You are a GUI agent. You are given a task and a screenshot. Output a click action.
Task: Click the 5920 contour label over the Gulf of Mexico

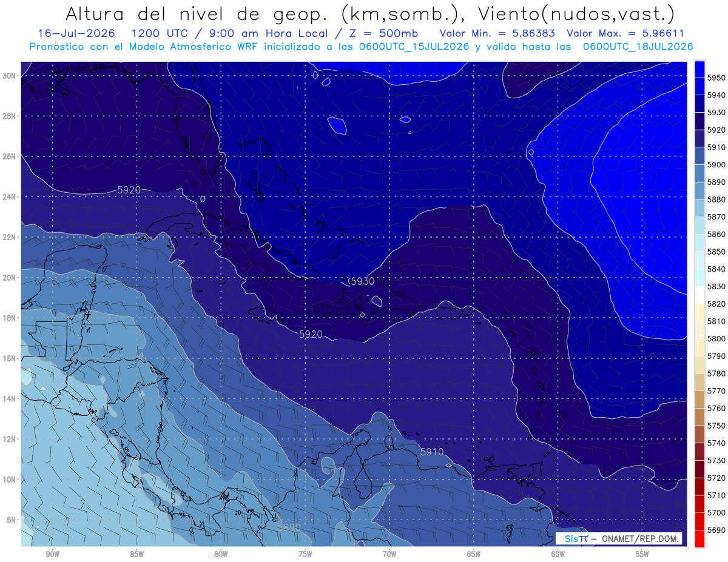pyautogui.click(x=129, y=190)
